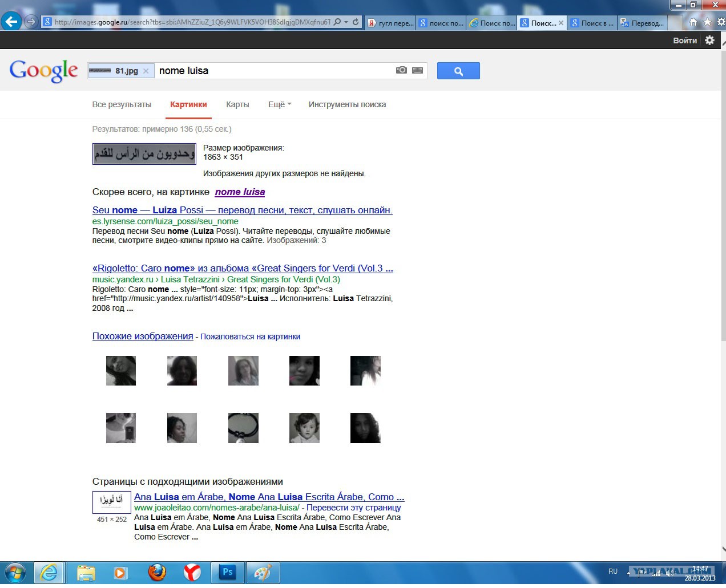Launch Photoshop from the taskbar
Screen dimensions: 726x588
(x=228, y=572)
